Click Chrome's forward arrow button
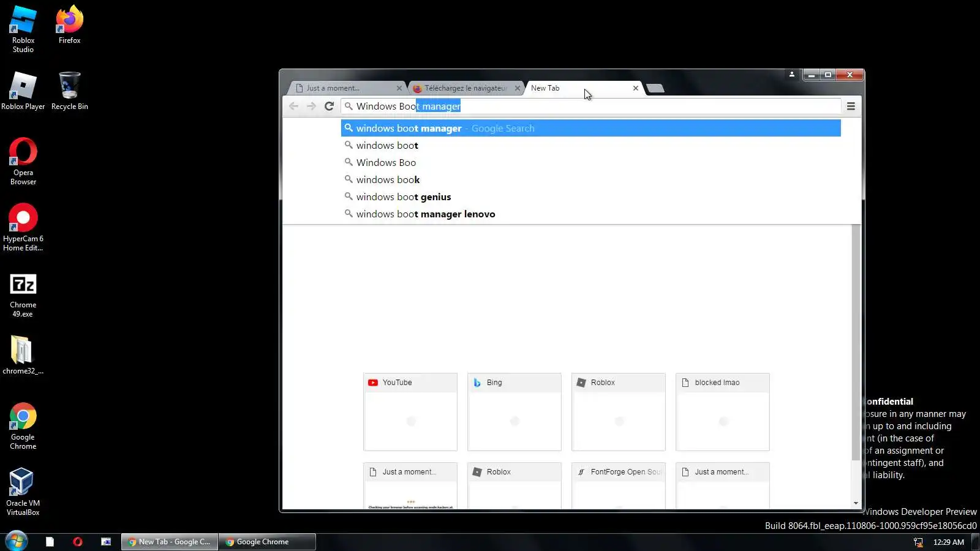This screenshot has width=980, height=551. pos(311,106)
